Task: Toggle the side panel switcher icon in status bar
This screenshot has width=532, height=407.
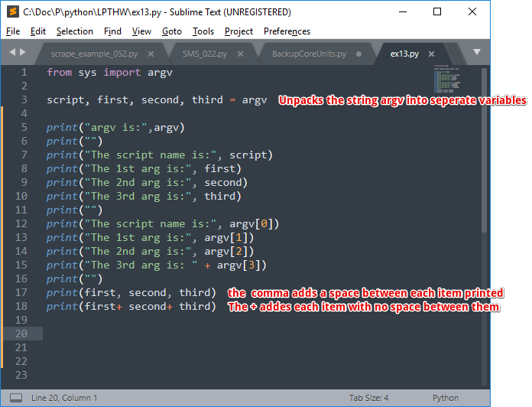Action: point(16,398)
